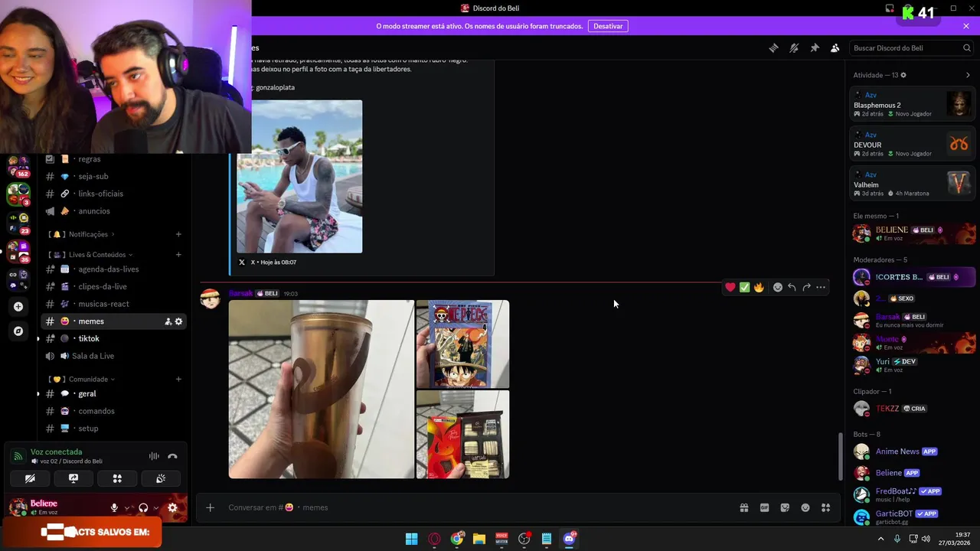Disconnect from the voice call

pyautogui.click(x=172, y=456)
